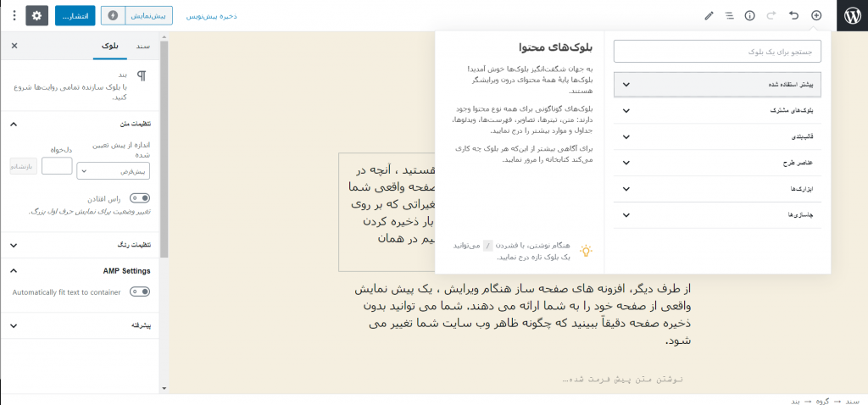The image size is (868, 405).
Task: Click the AMP lightning preview icon
Action: [114, 15]
